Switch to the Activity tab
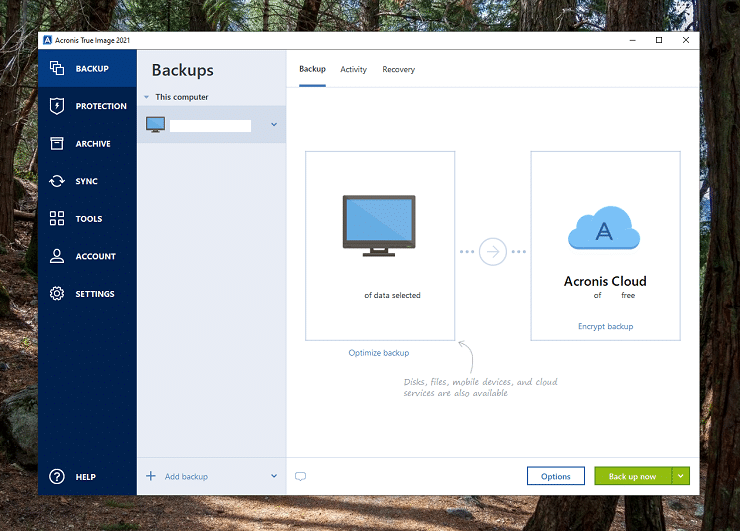Viewport: 740px width, 531px height. (353, 69)
